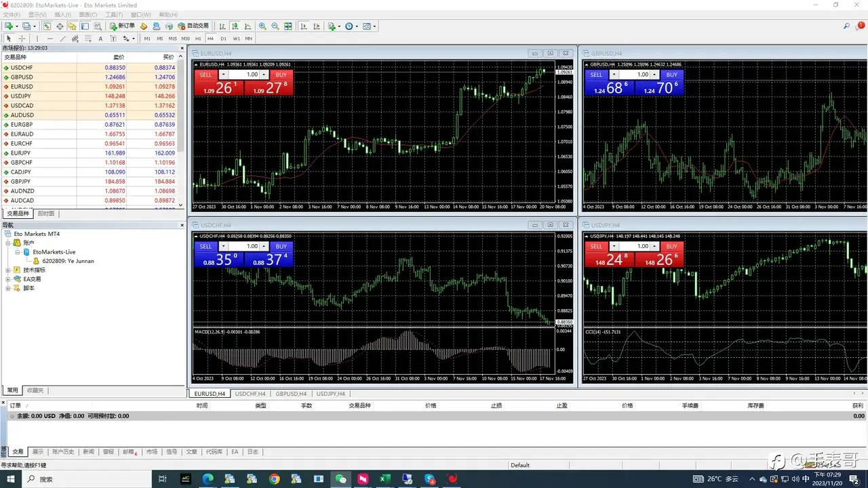Viewport: 868px width, 488px height.
Task: Open the Indicators list icon
Action: pos(332,26)
